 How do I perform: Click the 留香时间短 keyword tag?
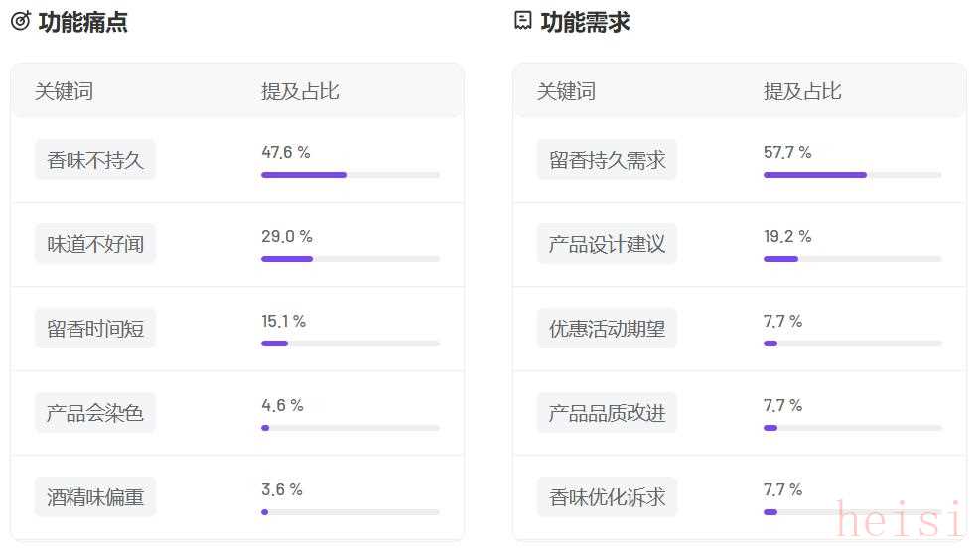(x=95, y=329)
